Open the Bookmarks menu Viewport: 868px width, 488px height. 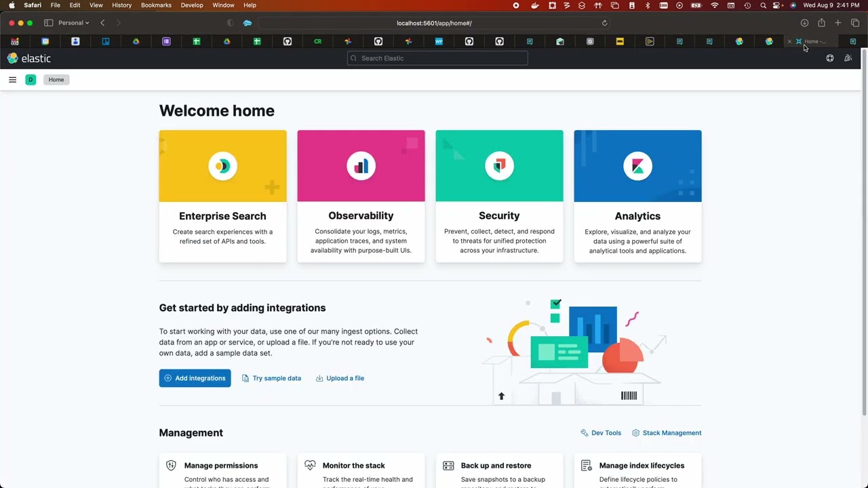pyautogui.click(x=156, y=5)
